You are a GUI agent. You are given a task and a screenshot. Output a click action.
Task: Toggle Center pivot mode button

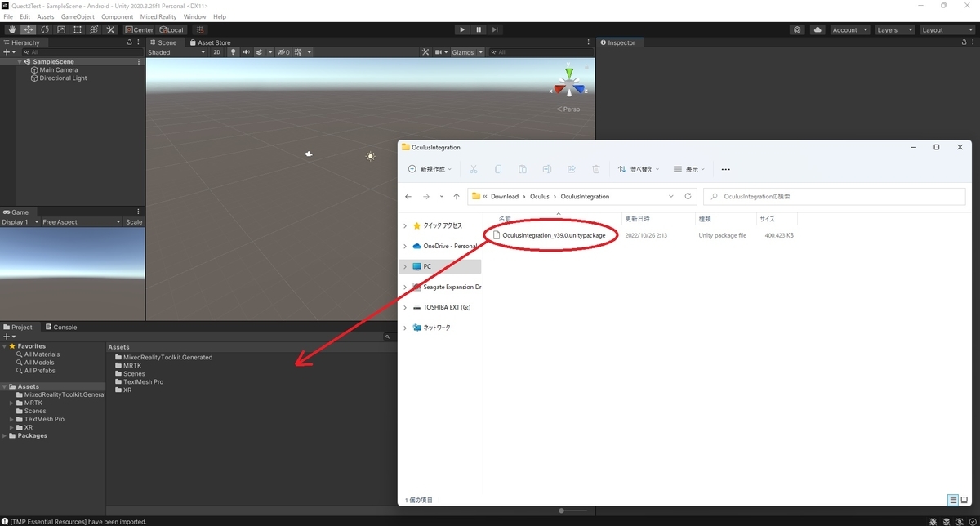tap(139, 29)
